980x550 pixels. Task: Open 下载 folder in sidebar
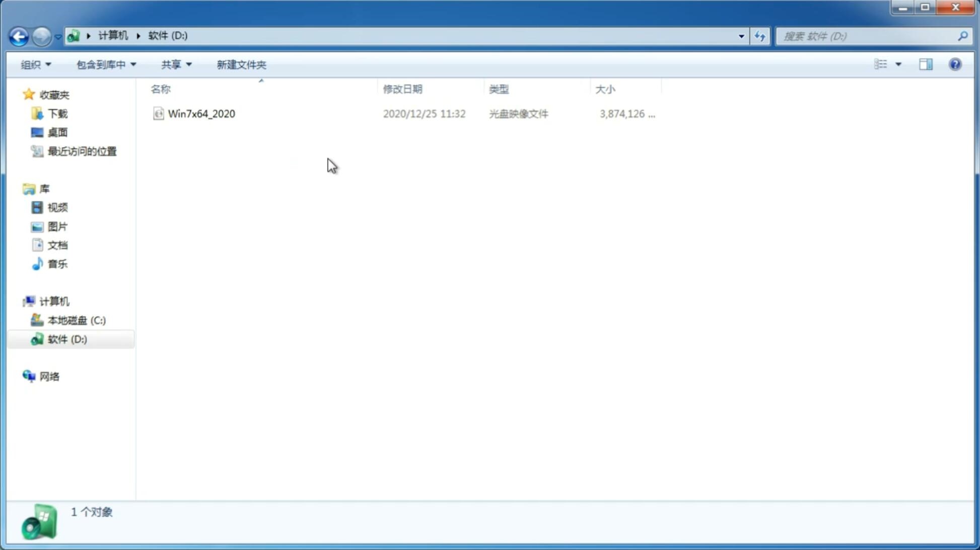58,113
